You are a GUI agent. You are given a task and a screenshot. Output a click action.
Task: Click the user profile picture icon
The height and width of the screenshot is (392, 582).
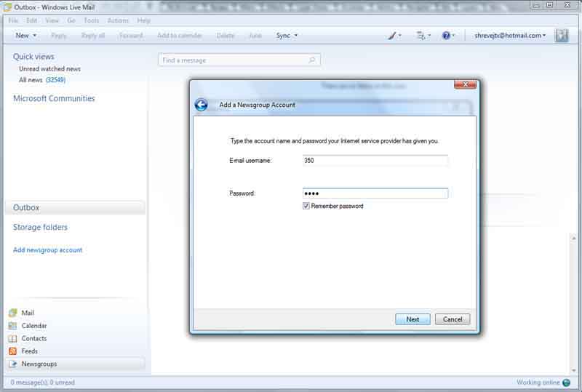click(x=562, y=36)
